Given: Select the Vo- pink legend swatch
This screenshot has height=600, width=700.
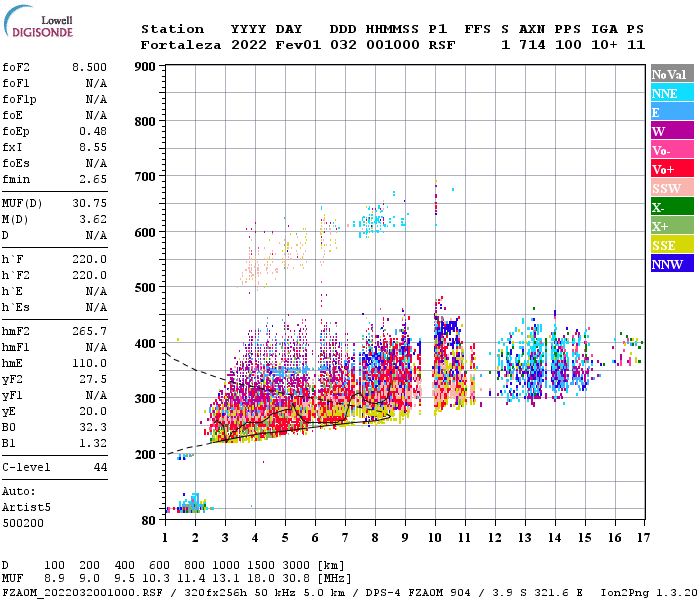Looking at the screenshot, I should click(x=672, y=150).
